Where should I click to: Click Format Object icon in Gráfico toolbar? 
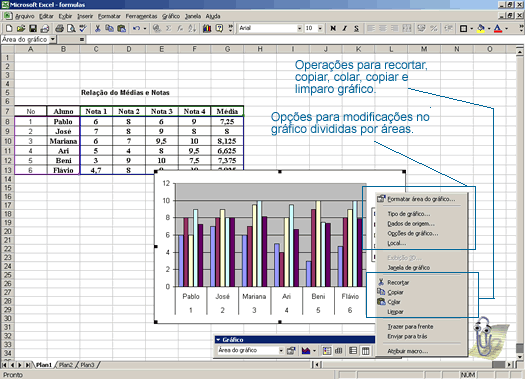pyautogui.click(x=291, y=351)
